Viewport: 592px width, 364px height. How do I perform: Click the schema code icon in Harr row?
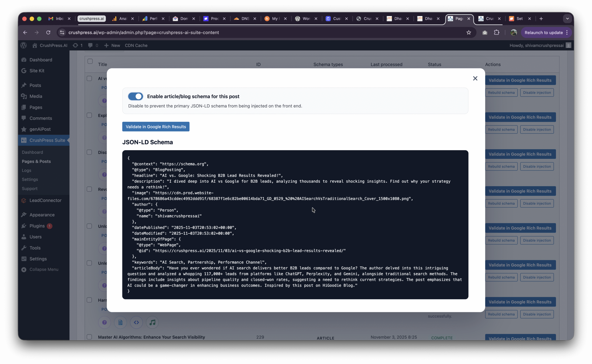click(x=136, y=322)
